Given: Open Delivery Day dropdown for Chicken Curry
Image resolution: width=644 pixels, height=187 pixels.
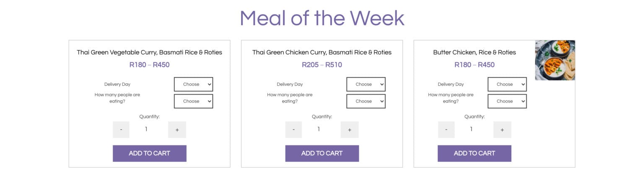Looking at the screenshot, I should coord(366,84).
